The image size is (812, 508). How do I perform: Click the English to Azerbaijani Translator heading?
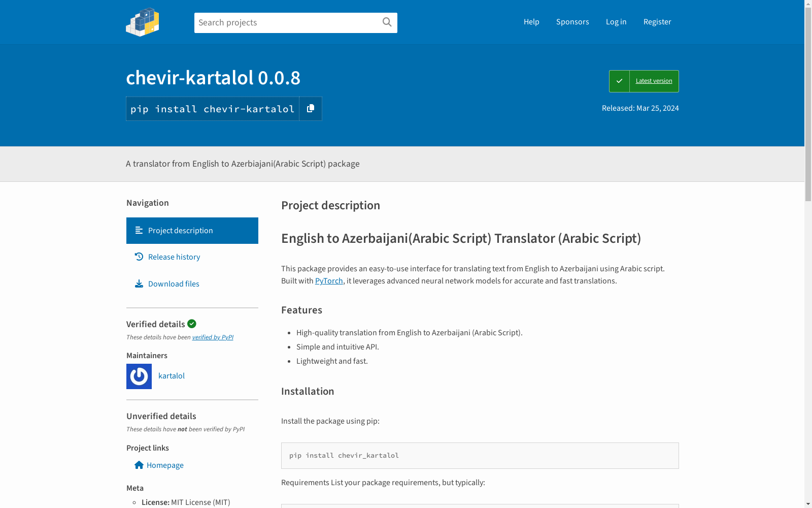point(461,238)
